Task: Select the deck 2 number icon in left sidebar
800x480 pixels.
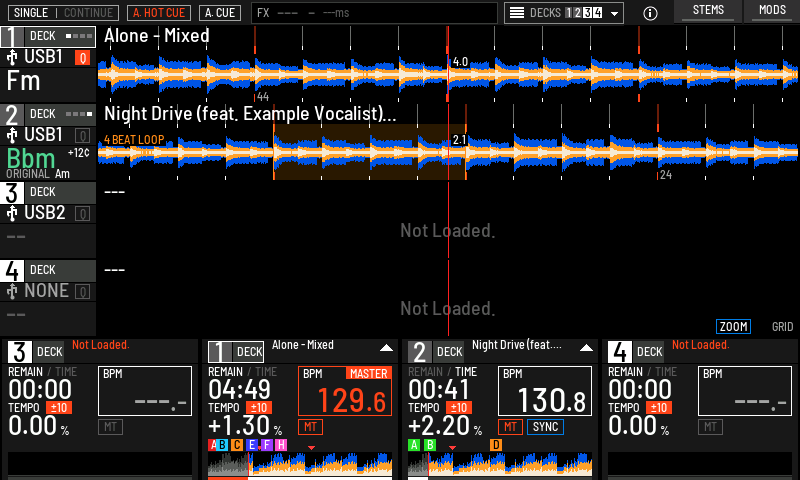Action: coord(12,115)
